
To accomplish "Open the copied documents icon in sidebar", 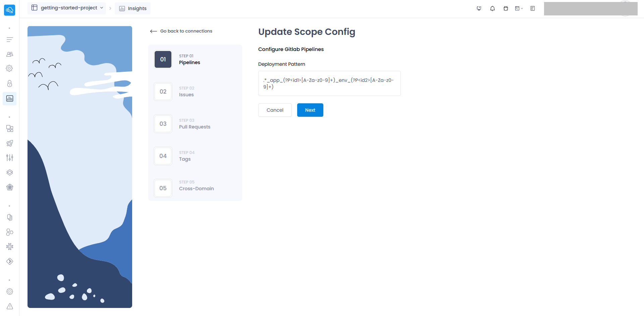I will (x=10, y=217).
